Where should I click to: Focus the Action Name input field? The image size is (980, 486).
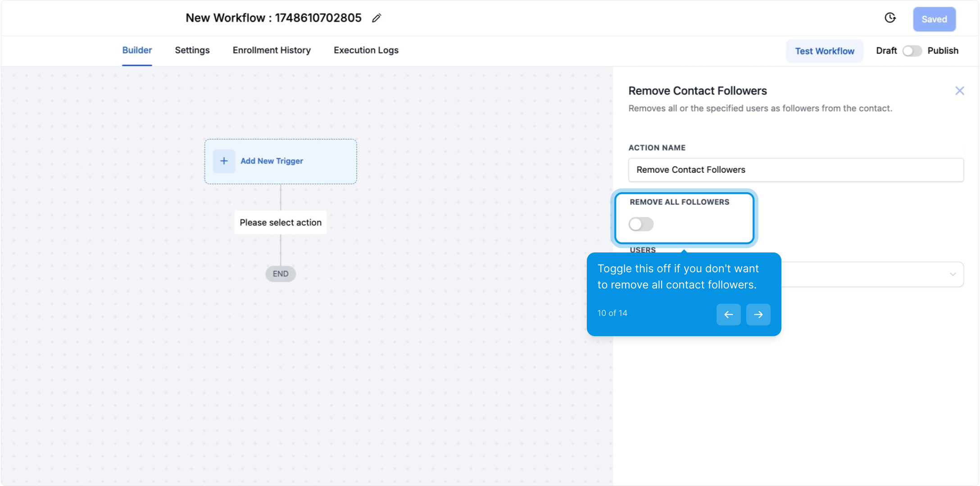[796, 170]
